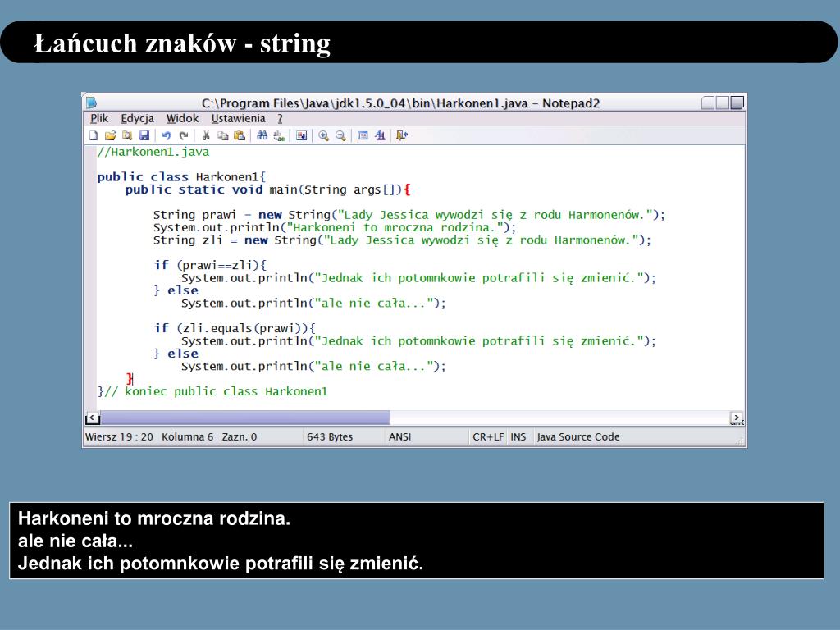Viewport: 840px width, 630px height.
Task: Click the 'String prawi = new String' line
Action: click(x=409, y=216)
